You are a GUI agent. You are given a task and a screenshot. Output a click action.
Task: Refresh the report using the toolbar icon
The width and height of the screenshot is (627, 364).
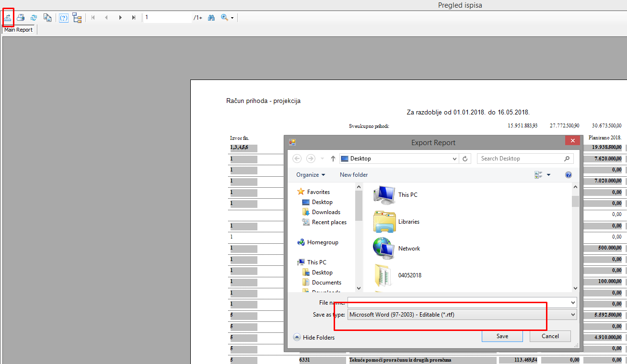click(34, 18)
